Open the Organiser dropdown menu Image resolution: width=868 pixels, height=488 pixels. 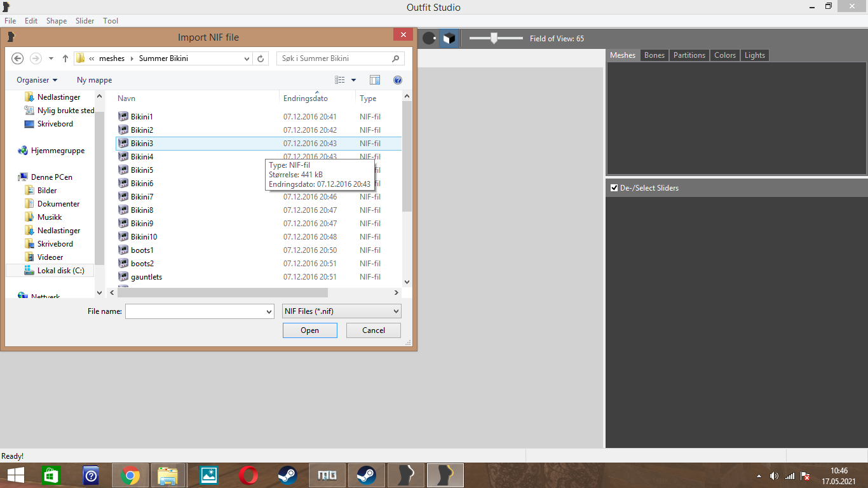point(37,80)
